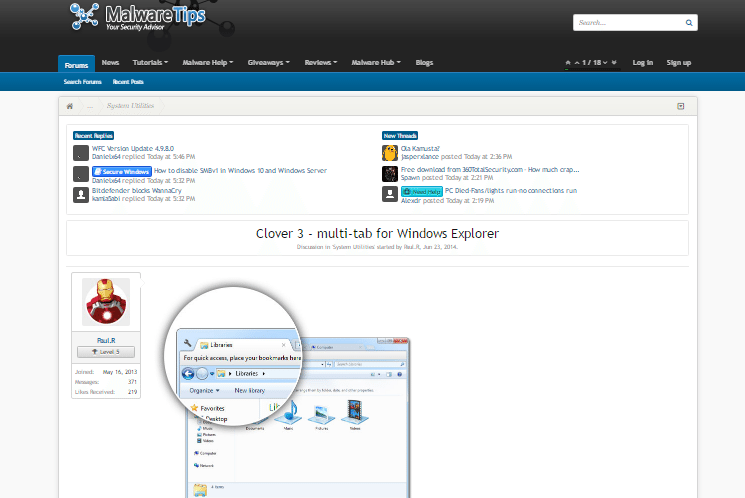745x498 pixels.
Task: Select the Forums tab
Action: (x=76, y=65)
